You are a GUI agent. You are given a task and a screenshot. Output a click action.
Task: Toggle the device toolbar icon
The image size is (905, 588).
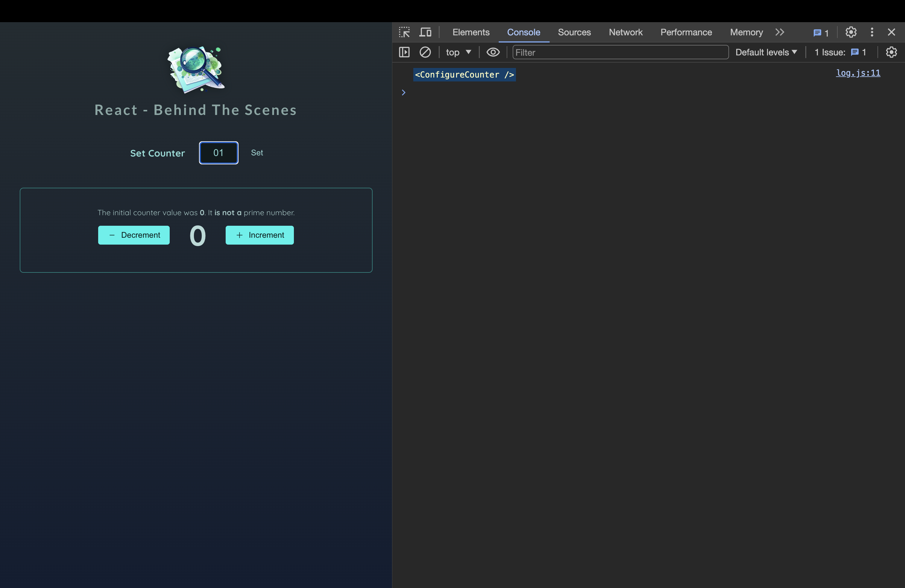425,32
